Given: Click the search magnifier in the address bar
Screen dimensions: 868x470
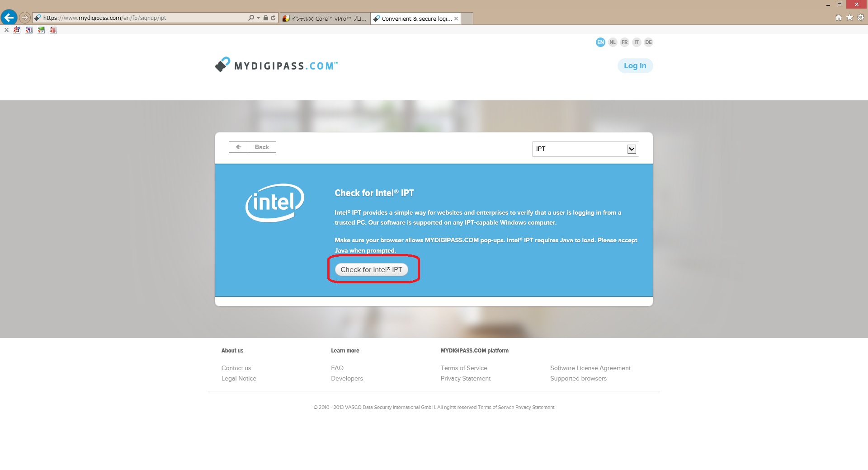Looking at the screenshot, I should pyautogui.click(x=251, y=18).
